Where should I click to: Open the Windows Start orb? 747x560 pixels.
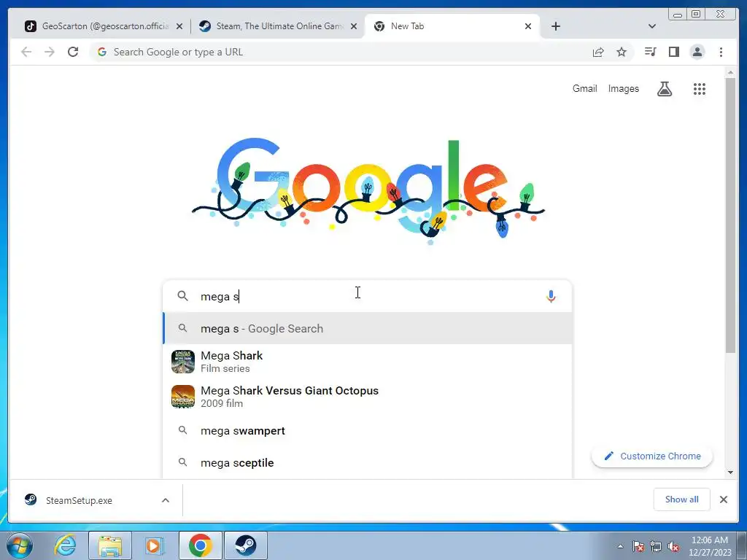[x=20, y=545]
